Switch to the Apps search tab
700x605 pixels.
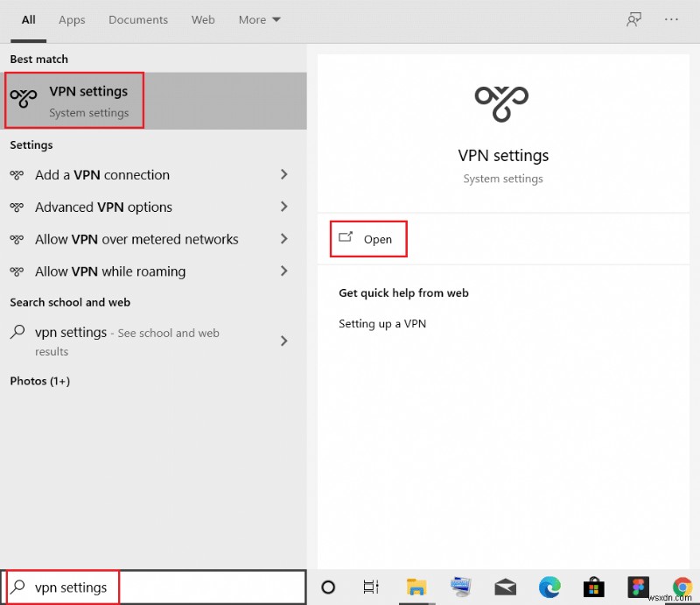coord(72,20)
